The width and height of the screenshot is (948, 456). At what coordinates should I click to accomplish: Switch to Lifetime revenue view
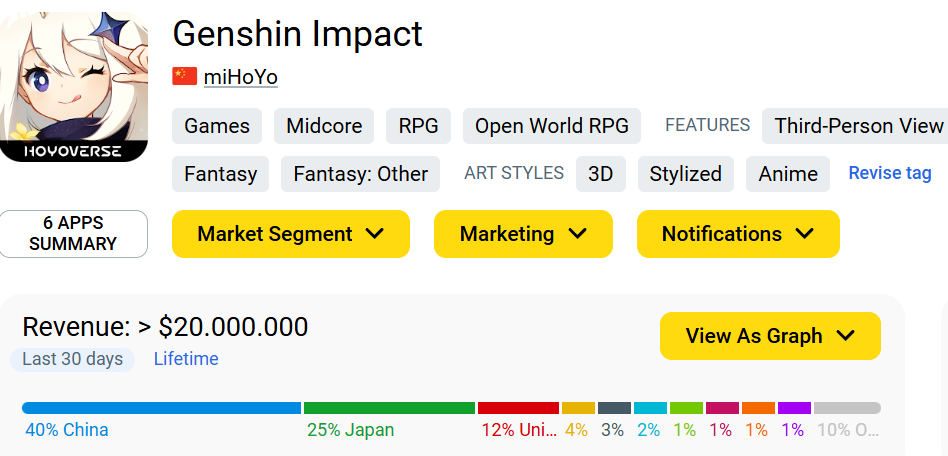(x=186, y=359)
